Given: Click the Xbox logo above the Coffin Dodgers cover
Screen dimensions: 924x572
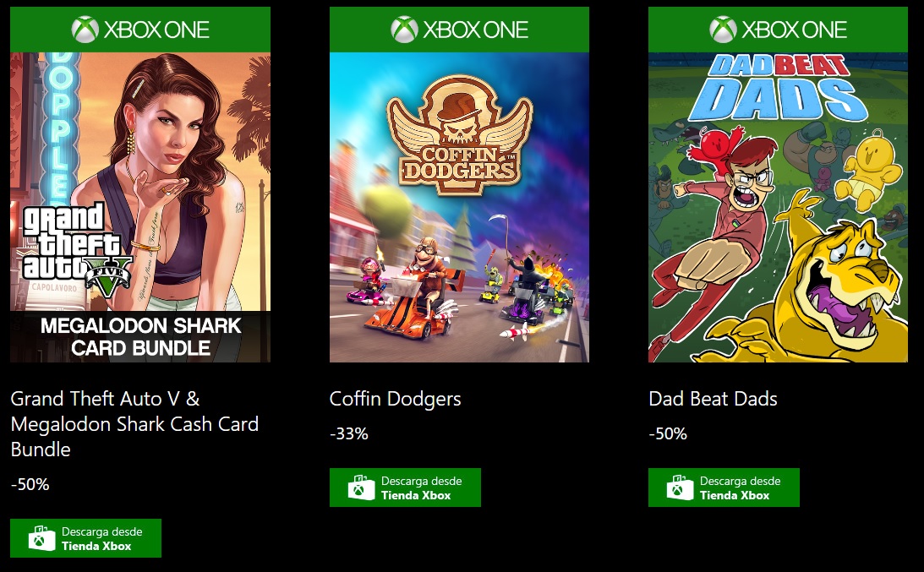Looking at the screenshot, I should (x=404, y=30).
